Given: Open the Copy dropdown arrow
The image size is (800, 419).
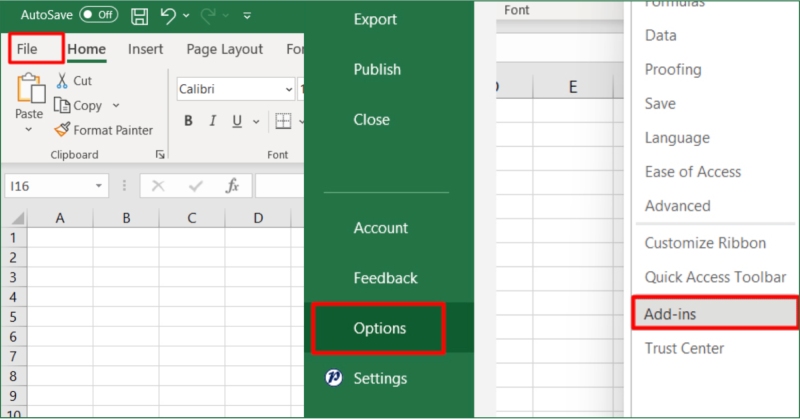Looking at the screenshot, I should [116, 105].
